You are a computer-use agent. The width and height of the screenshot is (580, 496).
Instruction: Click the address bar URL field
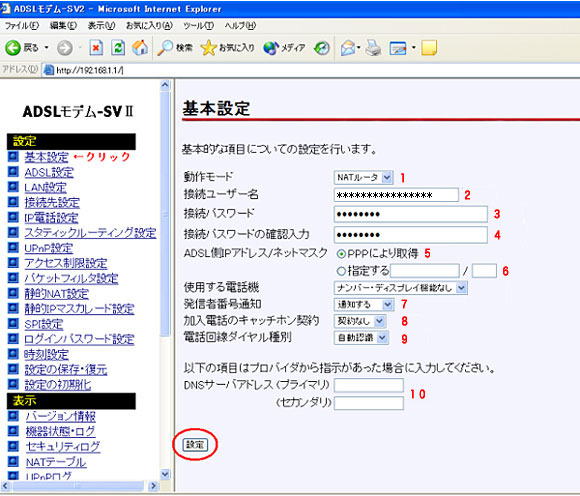[311, 70]
